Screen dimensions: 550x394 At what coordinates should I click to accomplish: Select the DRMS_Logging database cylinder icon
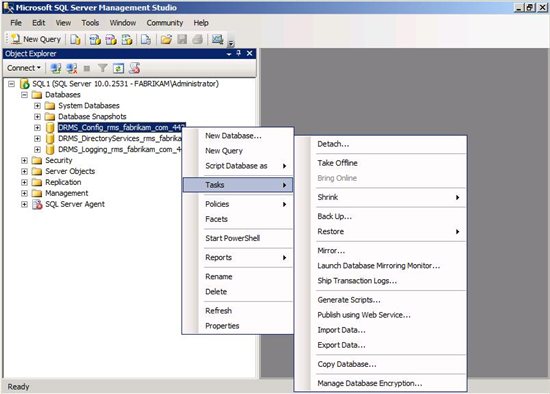50,149
